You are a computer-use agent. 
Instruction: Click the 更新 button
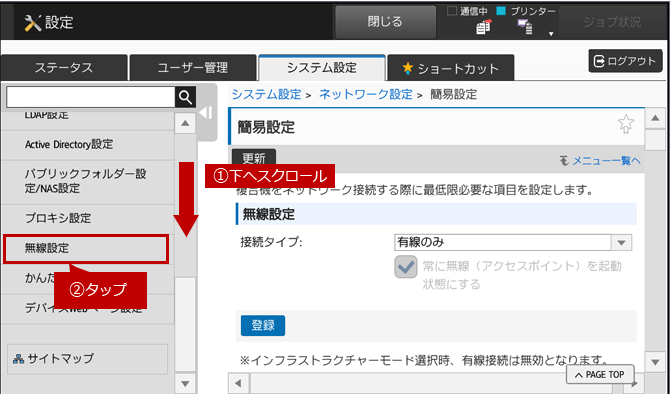254,158
